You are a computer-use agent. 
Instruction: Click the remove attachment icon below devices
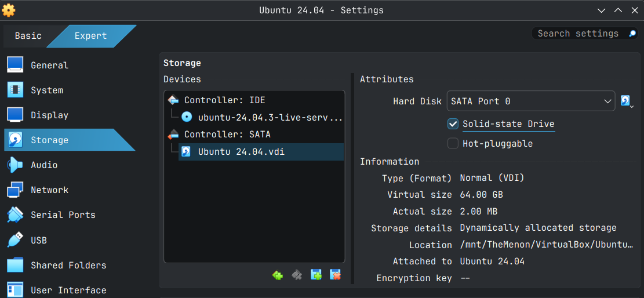tap(335, 275)
